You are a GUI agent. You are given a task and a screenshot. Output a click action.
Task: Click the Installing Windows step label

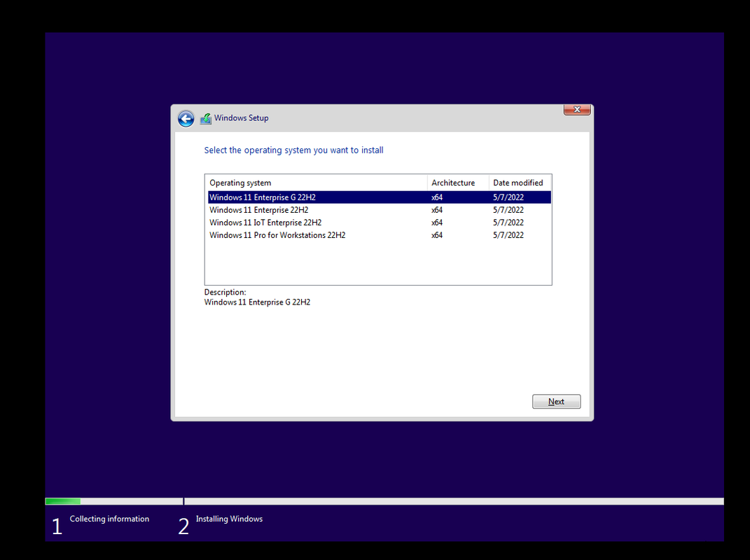pos(229,519)
